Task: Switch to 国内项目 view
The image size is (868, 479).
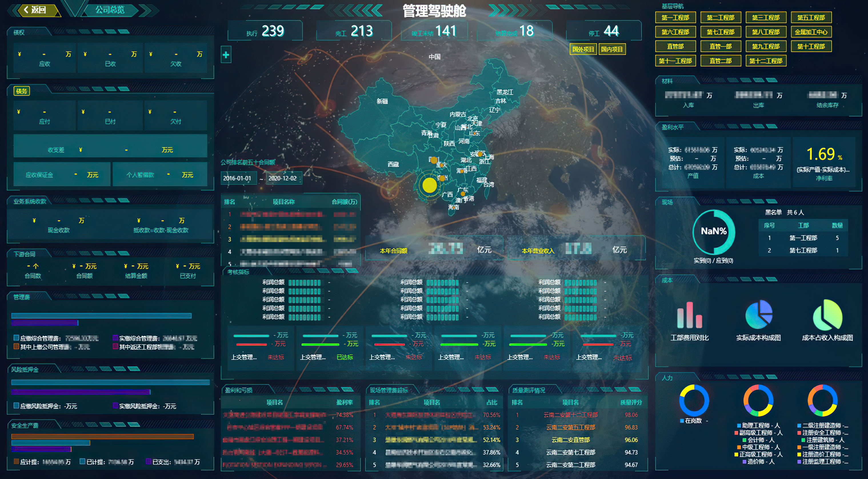Action: [612, 49]
